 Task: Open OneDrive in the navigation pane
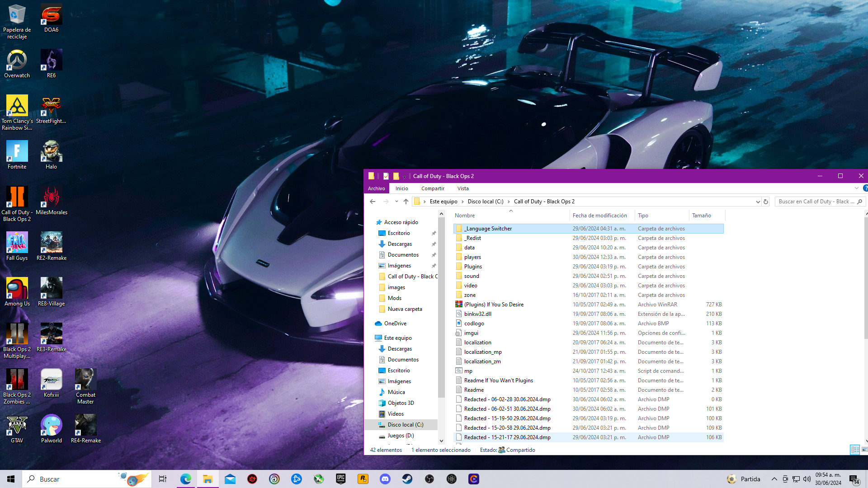[x=395, y=324]
